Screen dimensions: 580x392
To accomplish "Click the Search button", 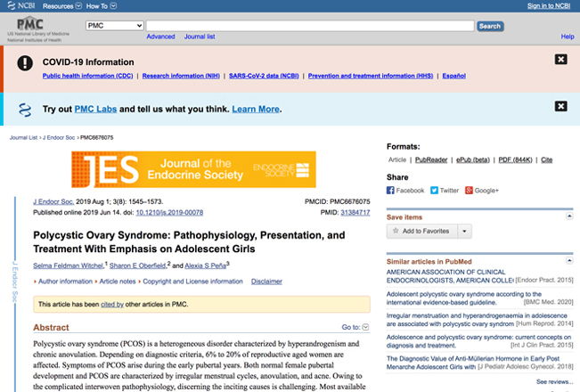I will [x=490, y=26].
